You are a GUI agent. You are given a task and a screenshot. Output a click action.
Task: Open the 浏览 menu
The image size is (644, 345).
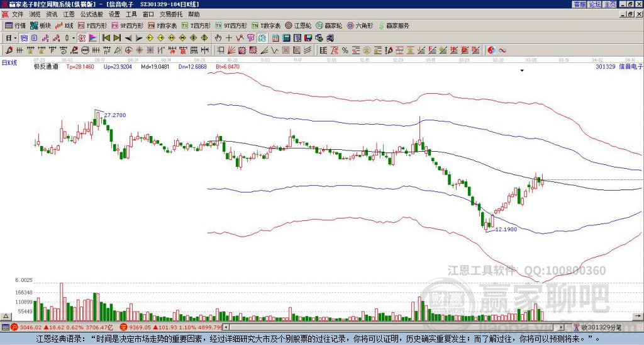(35, 14)
